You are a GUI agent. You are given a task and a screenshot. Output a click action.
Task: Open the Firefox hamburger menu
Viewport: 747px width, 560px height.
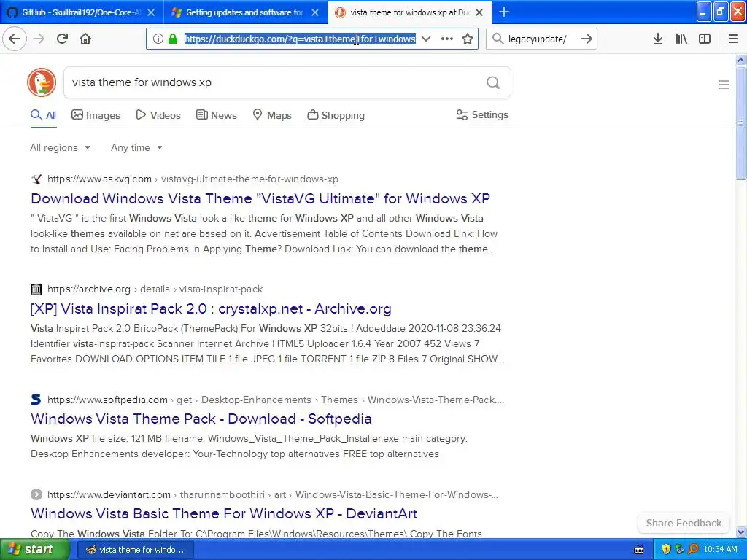[x=733, y=39]
